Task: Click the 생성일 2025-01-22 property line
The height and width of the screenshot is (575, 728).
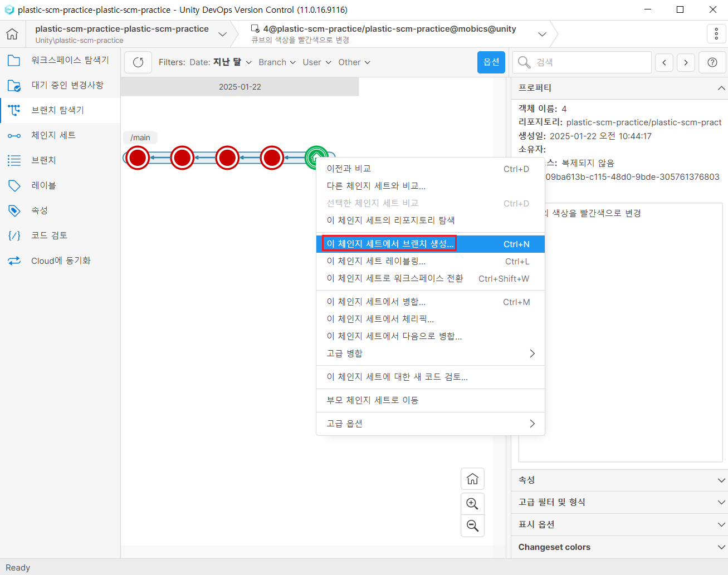Action: pyautogui.click(x=585, y=136)
